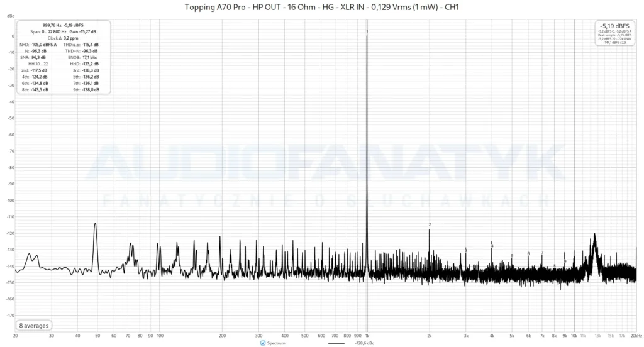Click the HH 10 .. 22 entry
The width and height of the screenshot is (644, 347).
pyautogui.click(x=38, y=64)
